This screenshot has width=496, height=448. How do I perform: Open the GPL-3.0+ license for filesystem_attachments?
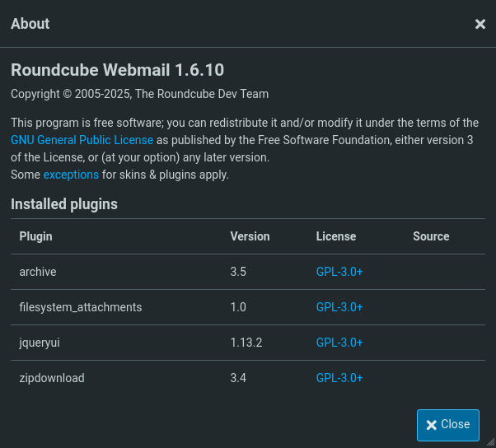tap(339, 307)
